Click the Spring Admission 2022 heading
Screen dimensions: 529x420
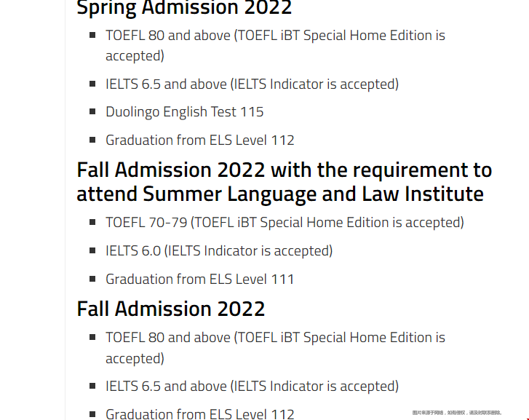[184, 7]
